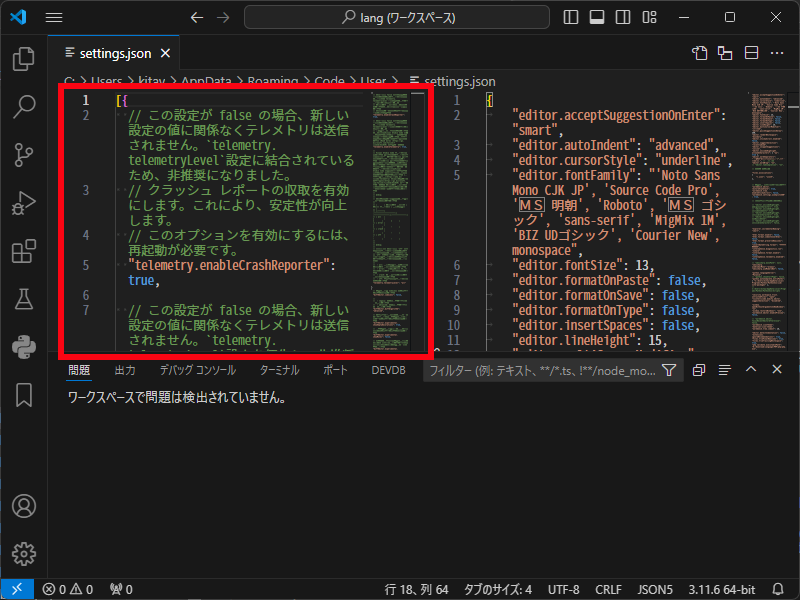Change the JSON5 language mode
The width and height of the screenshot is (800, 600).
655,590
